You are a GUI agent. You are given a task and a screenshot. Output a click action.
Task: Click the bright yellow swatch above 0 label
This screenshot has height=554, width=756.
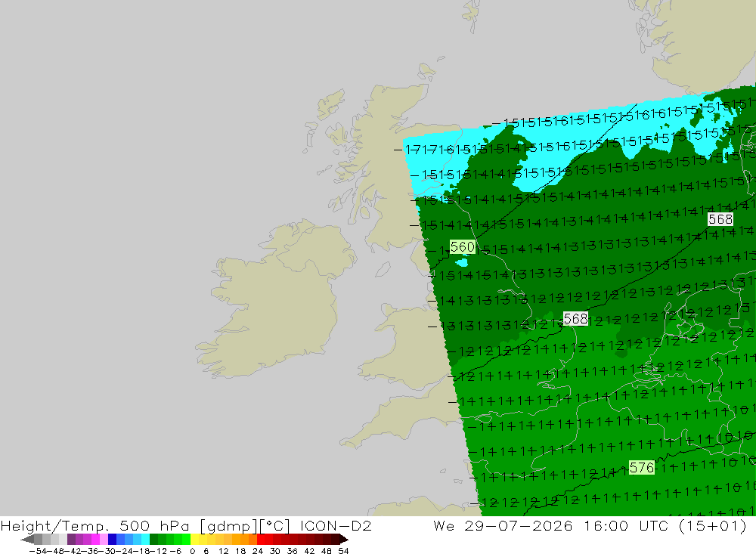tap(195, 539)
